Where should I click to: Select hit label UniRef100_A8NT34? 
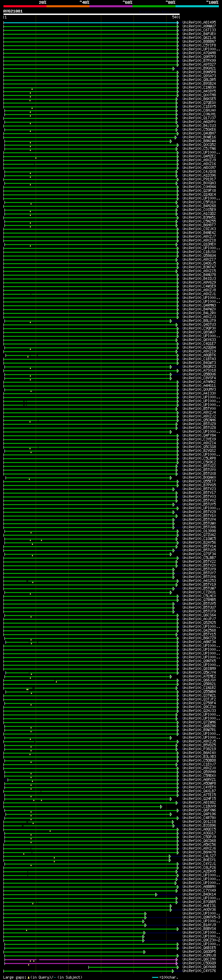[199, 642]
